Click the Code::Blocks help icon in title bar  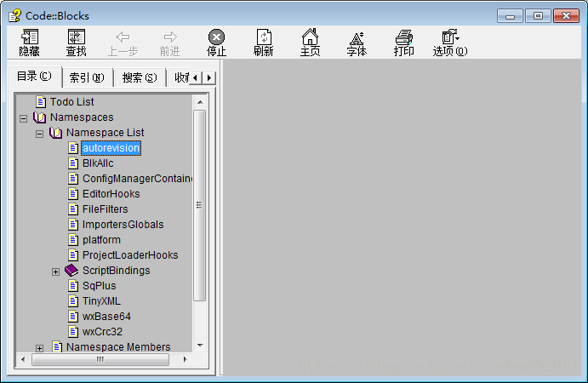[15, 16]
